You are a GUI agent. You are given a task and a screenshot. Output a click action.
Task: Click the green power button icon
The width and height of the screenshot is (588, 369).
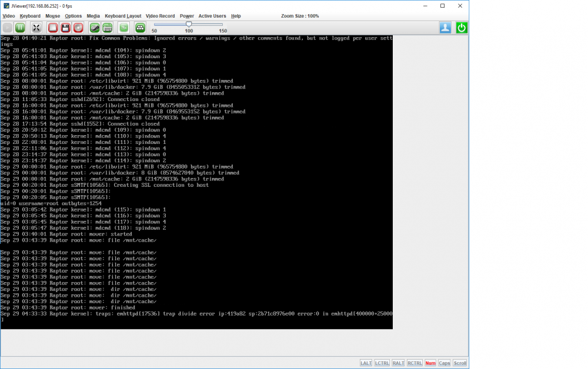(462, 28)
